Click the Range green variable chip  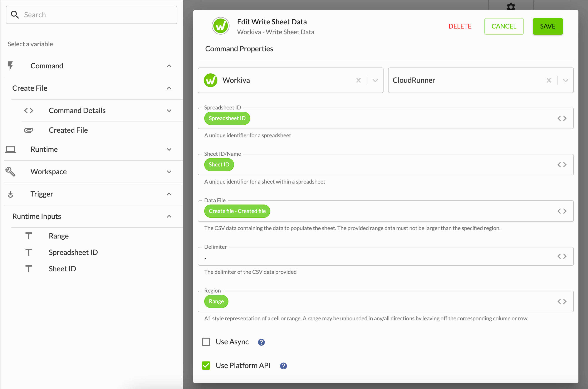tap(216, 301)
